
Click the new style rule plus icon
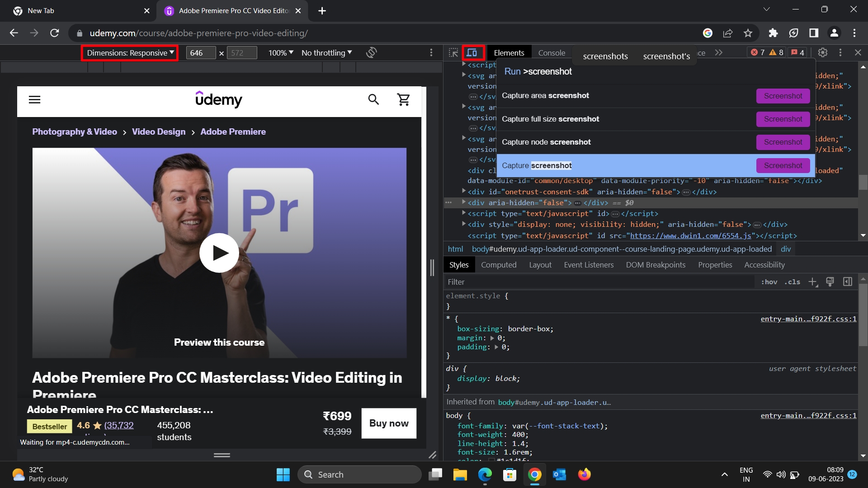[x=813, y=282]
